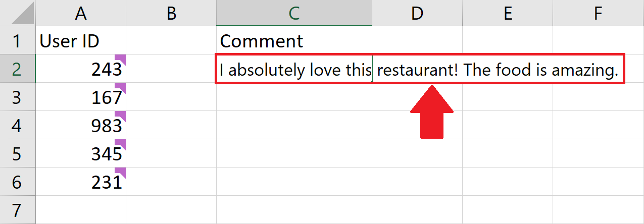Screen dimensions: 644x224
Task: Select column A header
Action: pos(81,13)
